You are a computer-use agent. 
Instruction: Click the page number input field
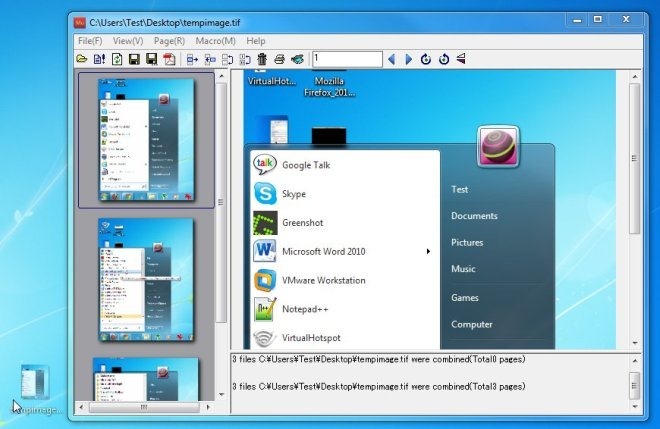tap(347, 59)
